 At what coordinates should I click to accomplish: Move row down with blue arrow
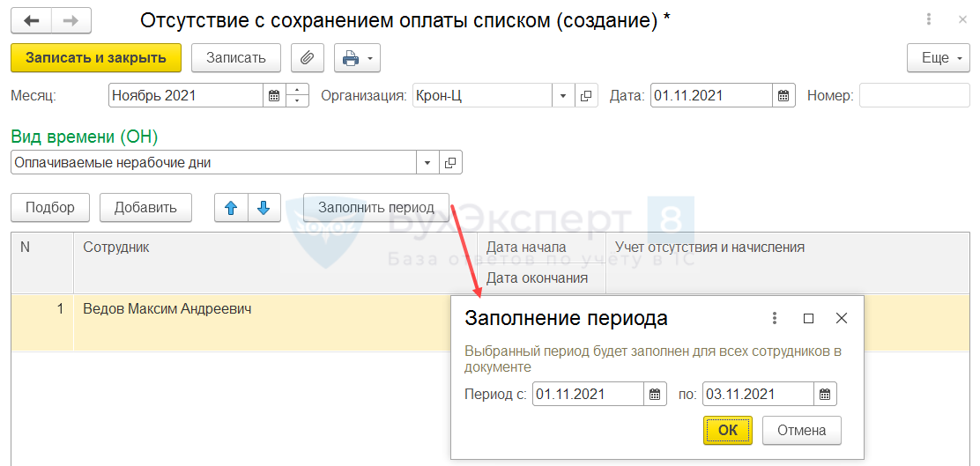(x=264, y=208)
